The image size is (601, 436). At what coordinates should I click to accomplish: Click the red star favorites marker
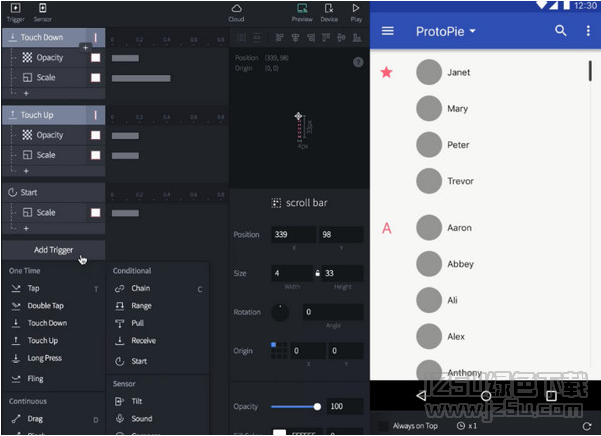coord(386,72)
